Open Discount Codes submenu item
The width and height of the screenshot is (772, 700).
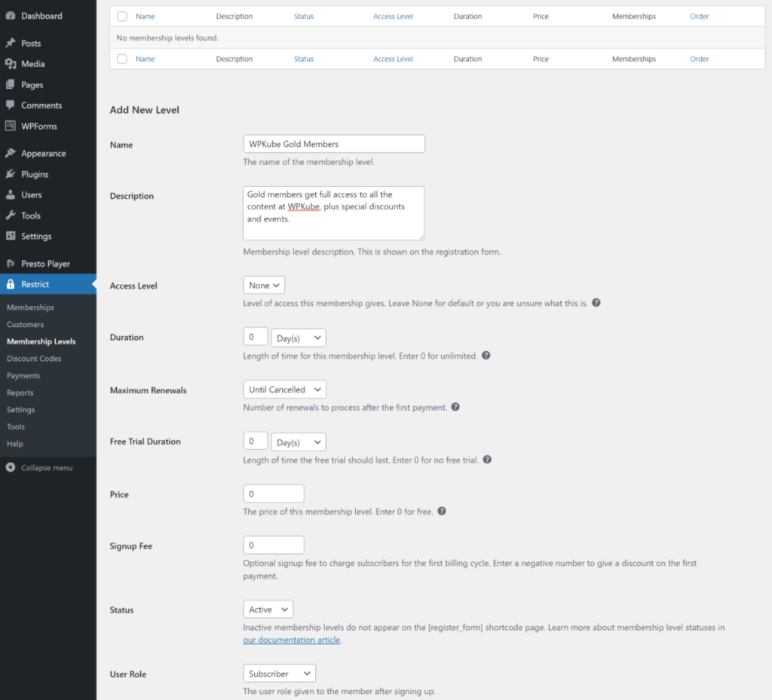(34, 359)
